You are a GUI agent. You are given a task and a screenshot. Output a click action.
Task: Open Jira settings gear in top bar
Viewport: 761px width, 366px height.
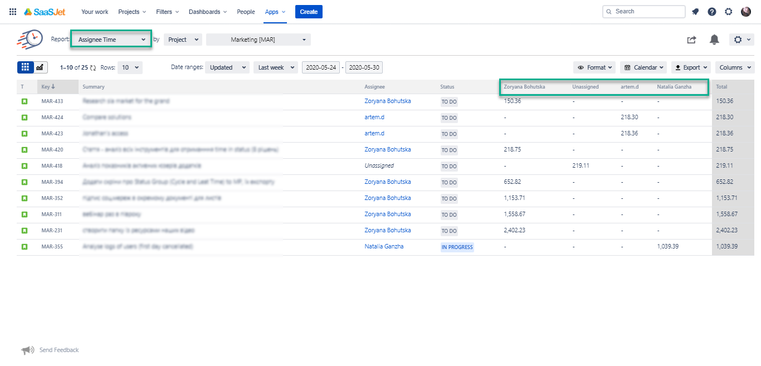point(728,12)
